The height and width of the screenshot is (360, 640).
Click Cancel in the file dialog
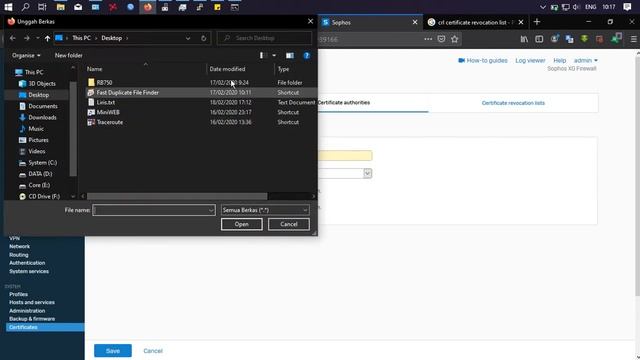(x=289, y=224)
